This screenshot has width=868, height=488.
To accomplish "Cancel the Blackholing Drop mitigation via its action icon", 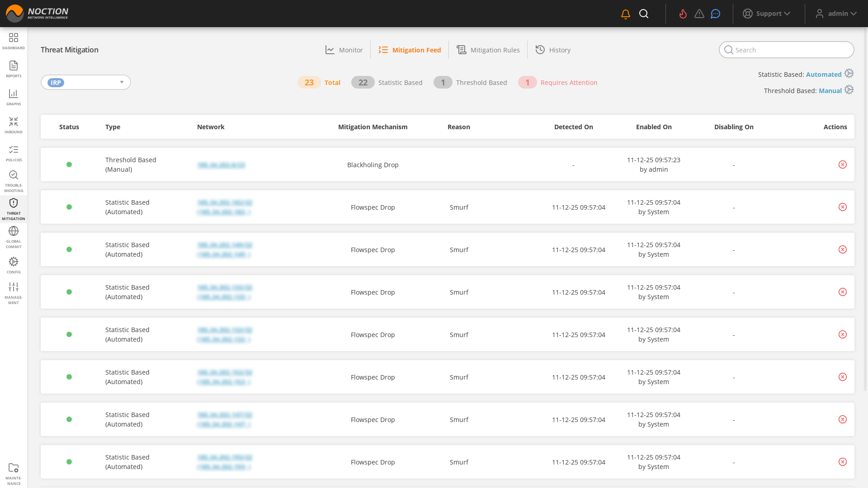I will pyautogui.click(x=843, y=164).
